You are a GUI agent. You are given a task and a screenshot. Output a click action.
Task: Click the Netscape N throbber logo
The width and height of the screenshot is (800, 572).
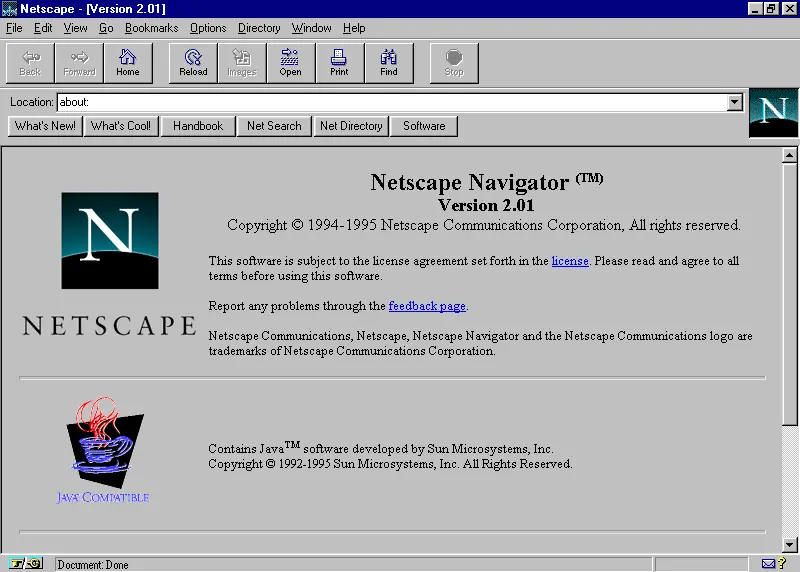773,112
